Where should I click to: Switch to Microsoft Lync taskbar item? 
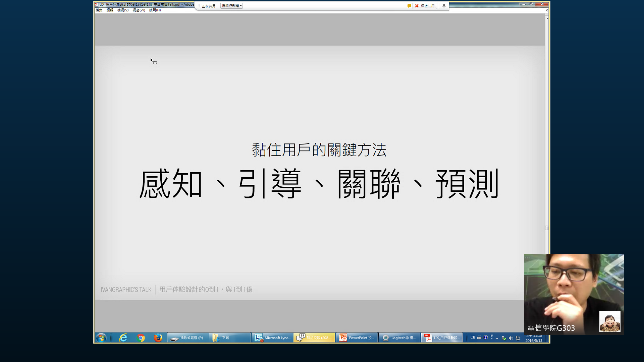[x=272, y=338]
